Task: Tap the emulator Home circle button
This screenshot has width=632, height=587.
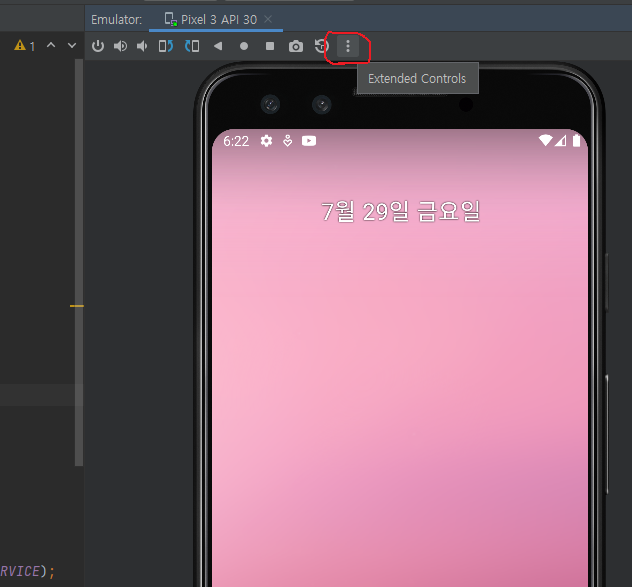Action: pyautogui.click(x=244, y=46)
